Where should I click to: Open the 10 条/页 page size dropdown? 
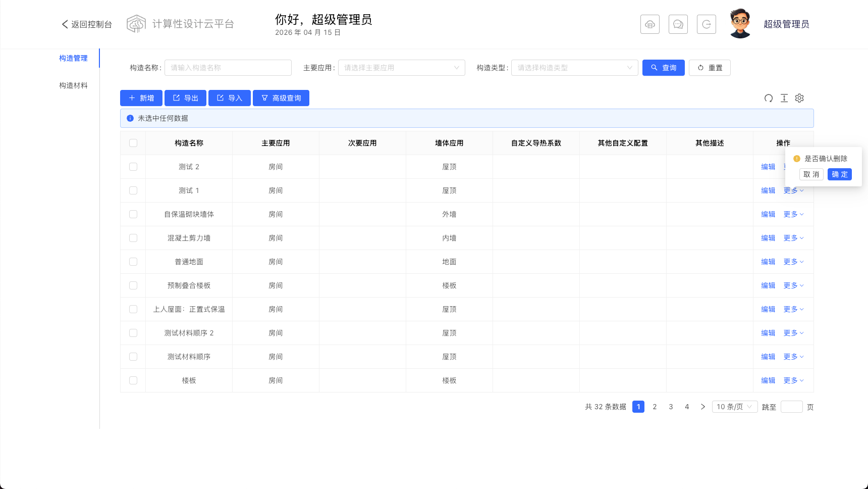[735, 407]
